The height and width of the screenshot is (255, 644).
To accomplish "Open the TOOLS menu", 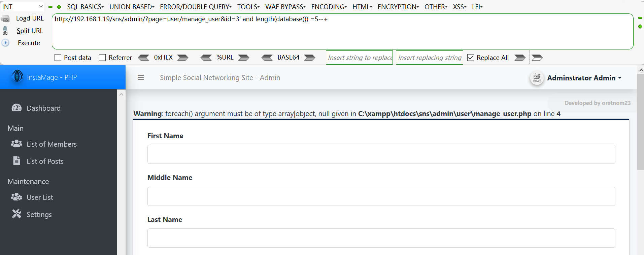I will tap(248, 7).
